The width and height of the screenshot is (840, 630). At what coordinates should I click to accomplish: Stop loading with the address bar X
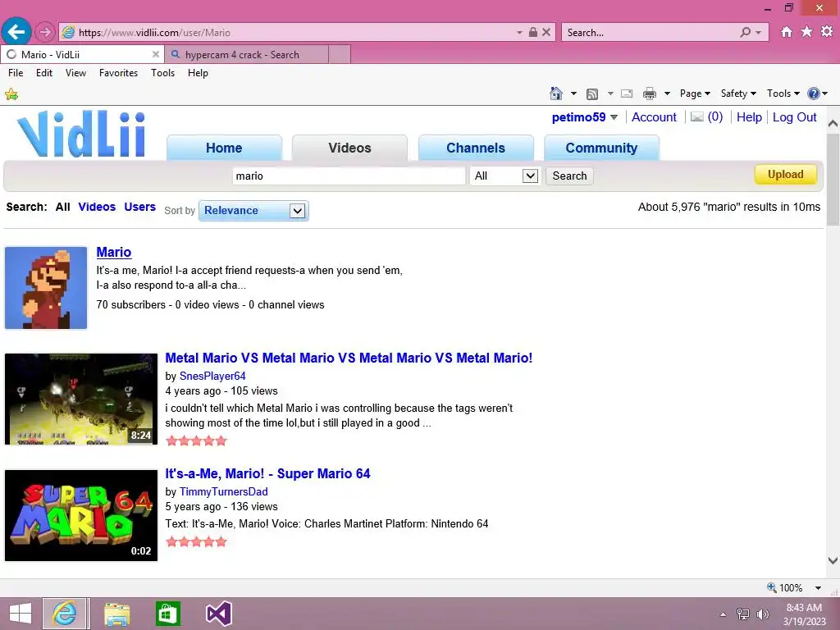click(x=546, y=32)
